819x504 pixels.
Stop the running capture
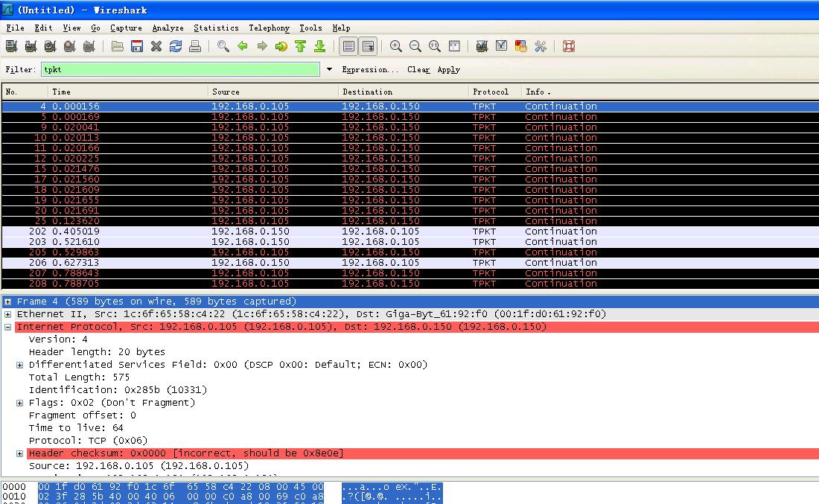(69, 46)
